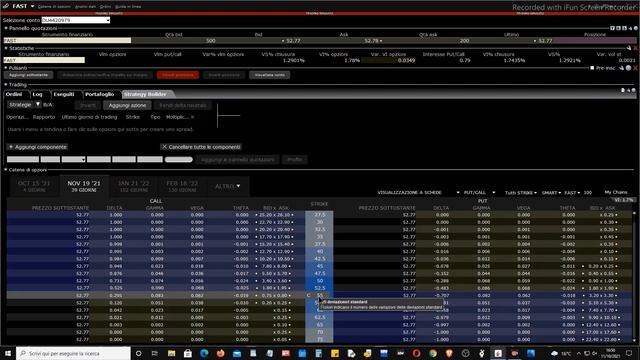Toggle the Pre-insc checkbox
Screen dimensions: 640x360
click(x=592, y=68)
